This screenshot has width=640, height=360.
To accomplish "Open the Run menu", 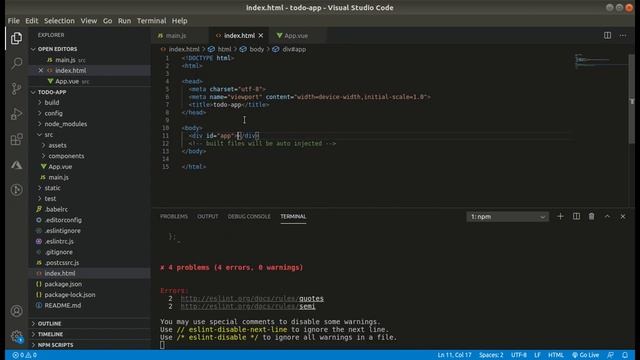I will pos(124,21).
